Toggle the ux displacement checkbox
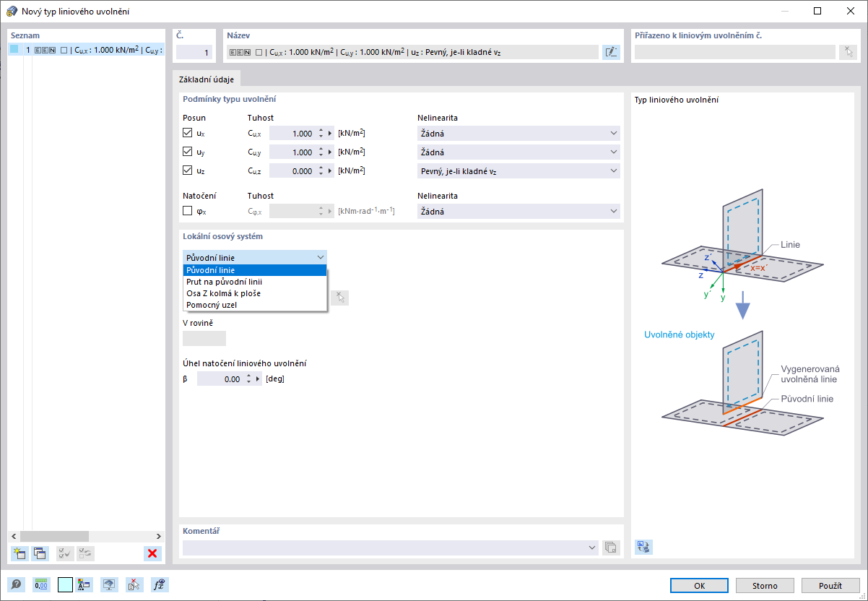 (x=188, y=133)
